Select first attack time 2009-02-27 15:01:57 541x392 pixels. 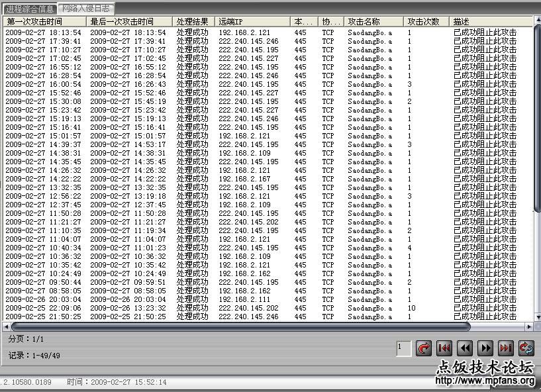[x=44, y=136]
